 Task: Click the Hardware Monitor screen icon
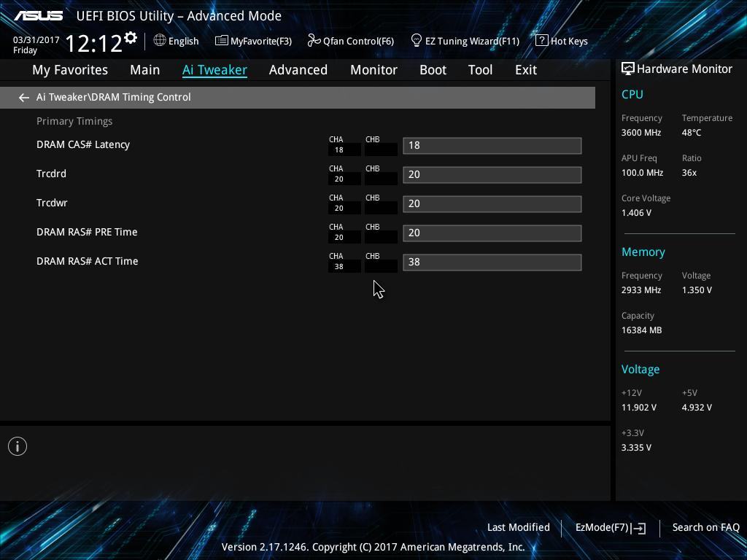627,69
